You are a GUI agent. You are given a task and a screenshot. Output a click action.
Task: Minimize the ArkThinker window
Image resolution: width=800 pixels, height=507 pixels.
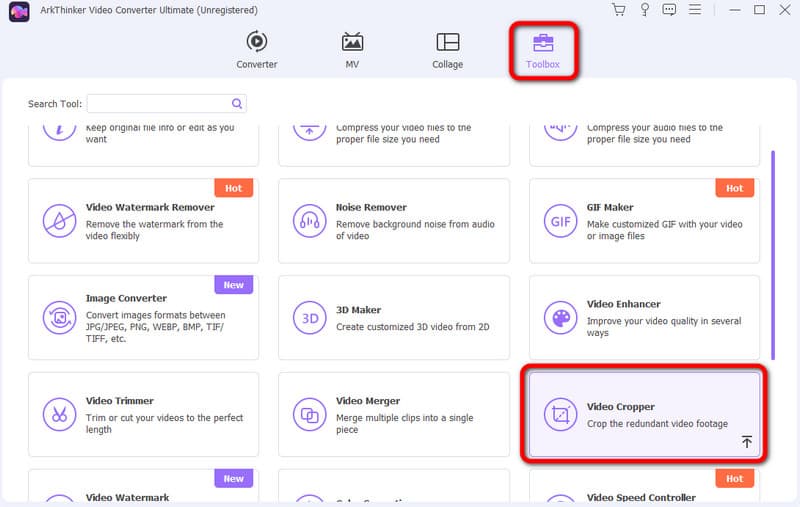click(735, 10)
